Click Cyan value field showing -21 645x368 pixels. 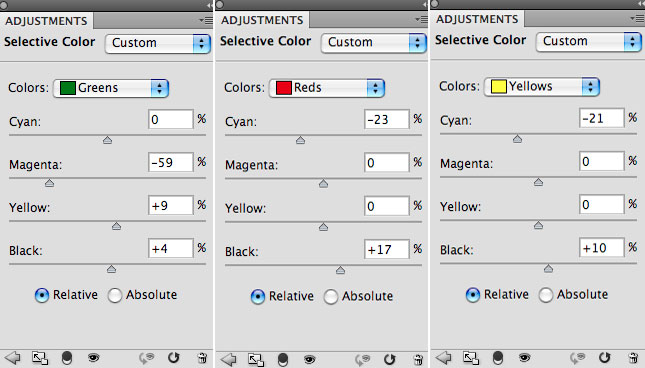[x=601, y=118]
